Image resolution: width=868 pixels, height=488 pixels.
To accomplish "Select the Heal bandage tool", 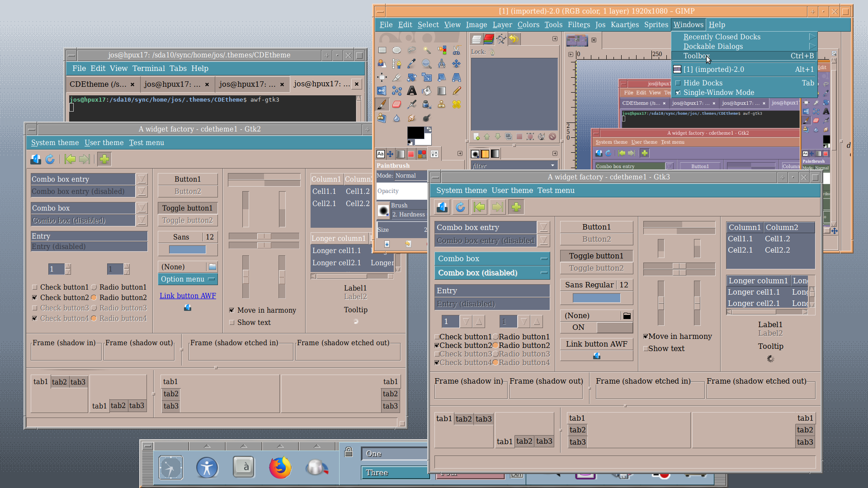I will (x=457, y=104).
